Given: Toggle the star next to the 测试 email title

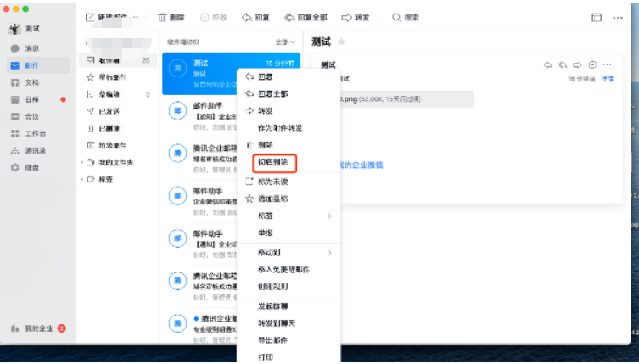Looking at the screenshot, I should 341,42.
